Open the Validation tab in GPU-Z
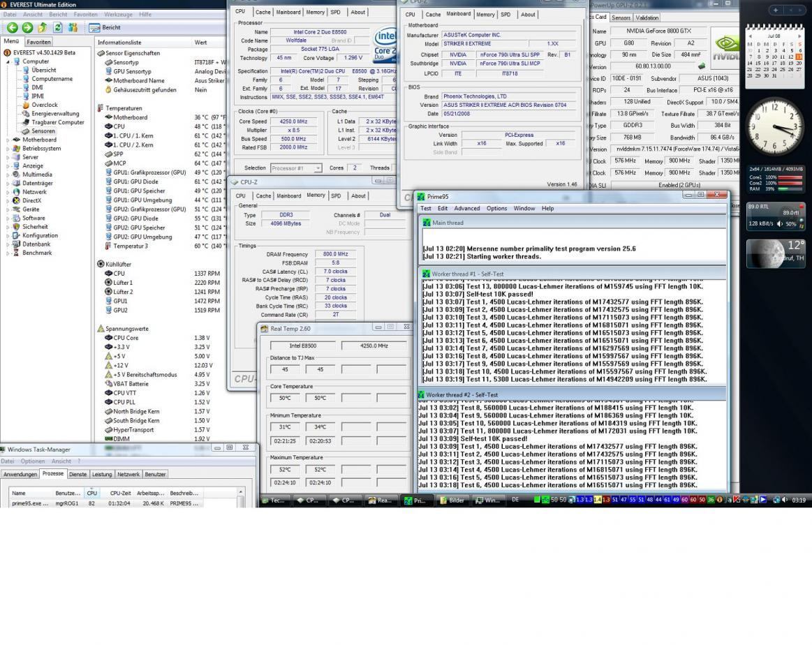Screen dimensions: 812x645 tap(647, 17)
